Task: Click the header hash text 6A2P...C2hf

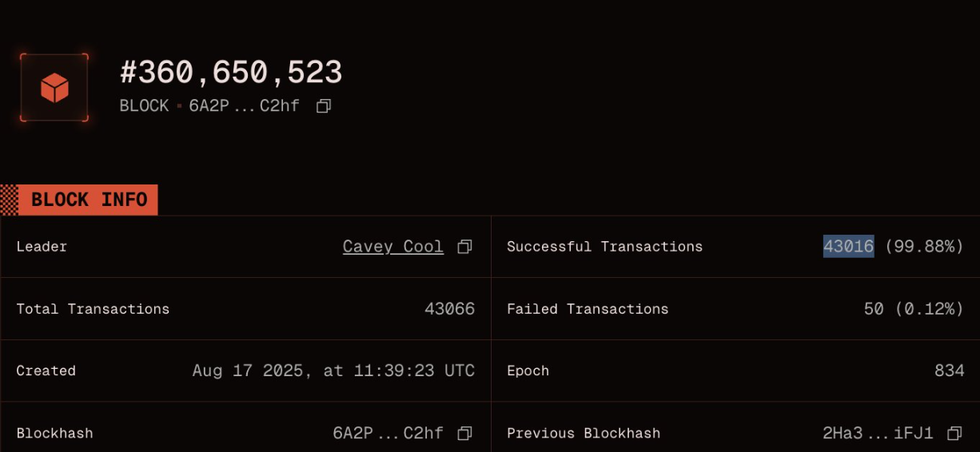Action: 244,105
